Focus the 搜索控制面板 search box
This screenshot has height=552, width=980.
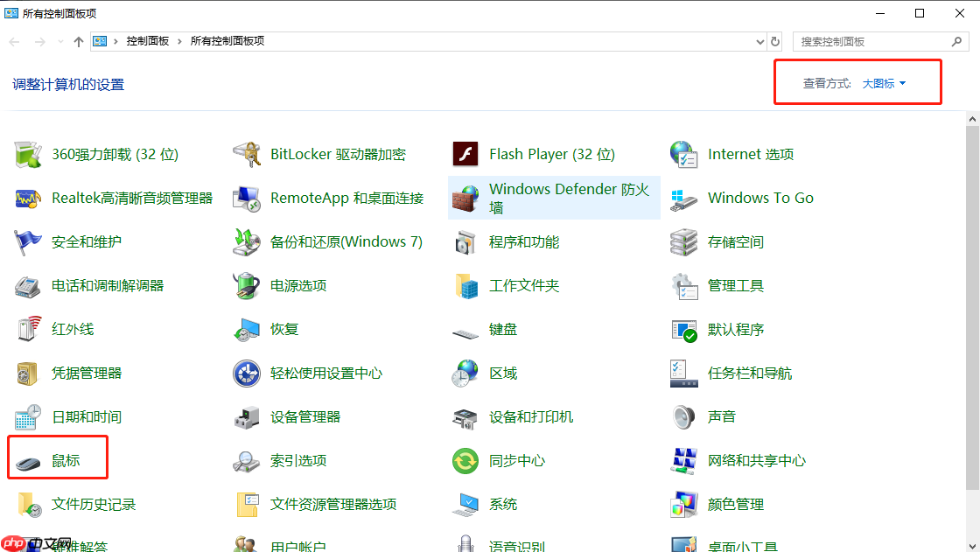coord(880,42)
